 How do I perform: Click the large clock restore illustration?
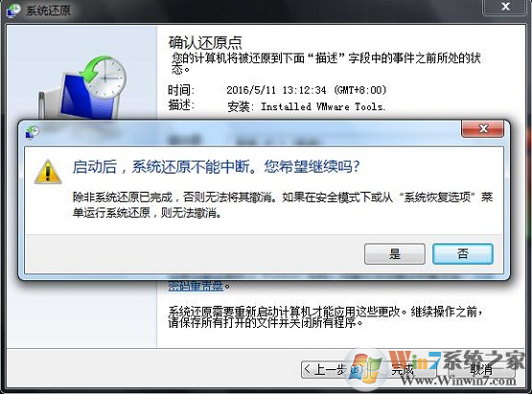[87, 87]
